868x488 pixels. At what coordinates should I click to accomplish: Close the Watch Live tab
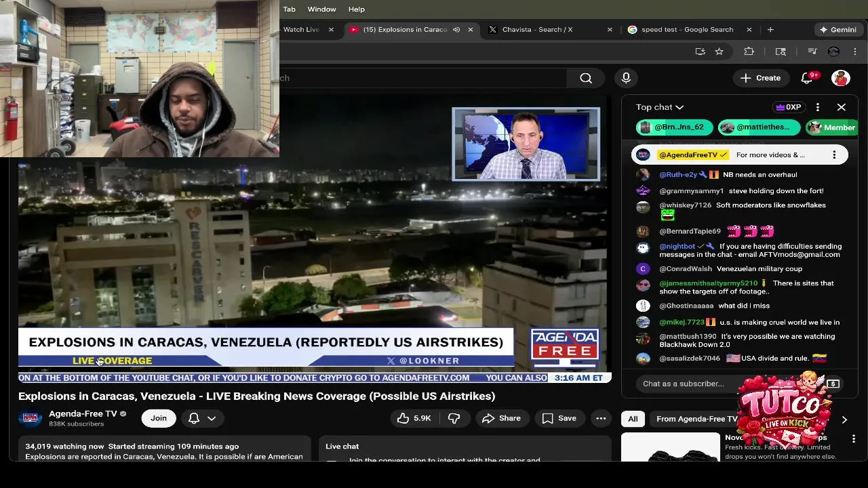coord(331,30)
